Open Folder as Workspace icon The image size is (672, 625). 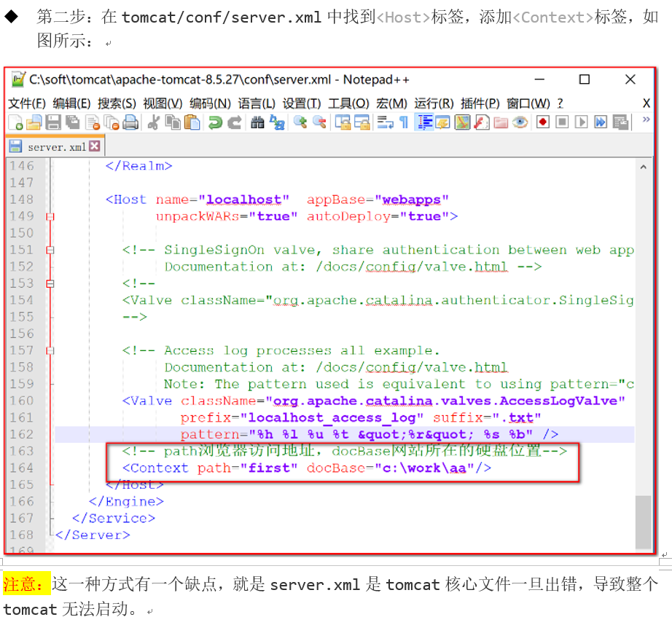501,122
